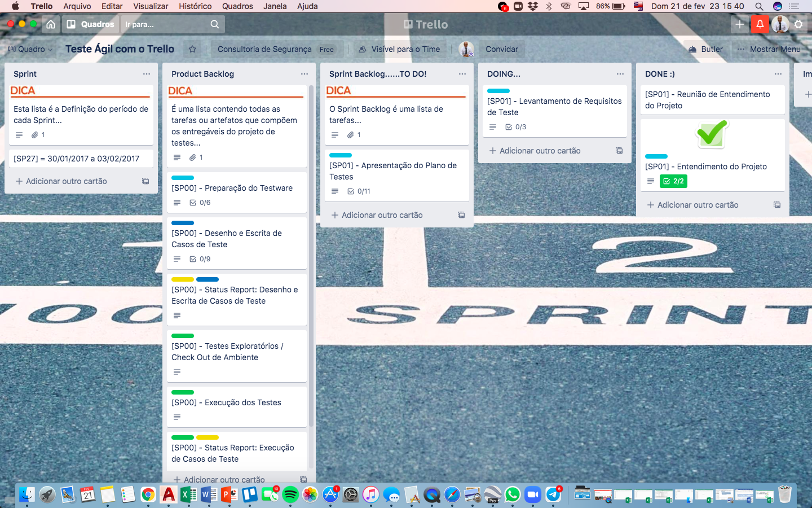The image size is (812, 508).
Task: Click the 0/6 checklist badge
Action: (200, 203)
